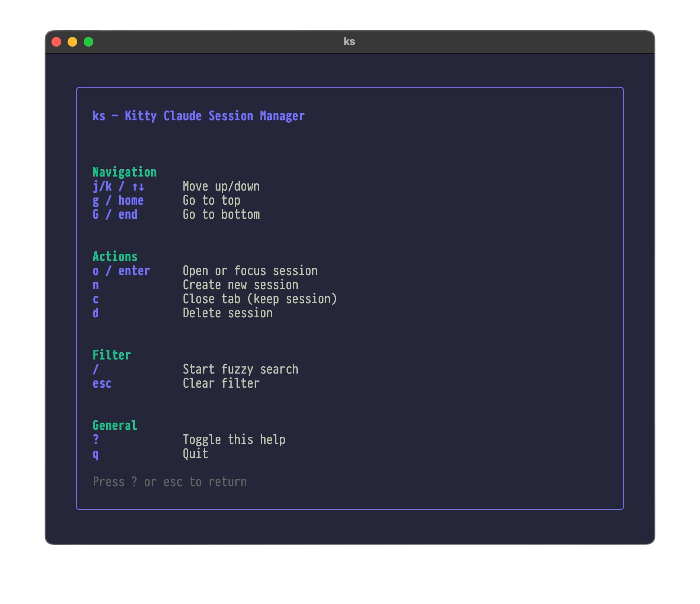
Task: Click the 'Press ? or esc to return' hint
Action: [169, 482]
